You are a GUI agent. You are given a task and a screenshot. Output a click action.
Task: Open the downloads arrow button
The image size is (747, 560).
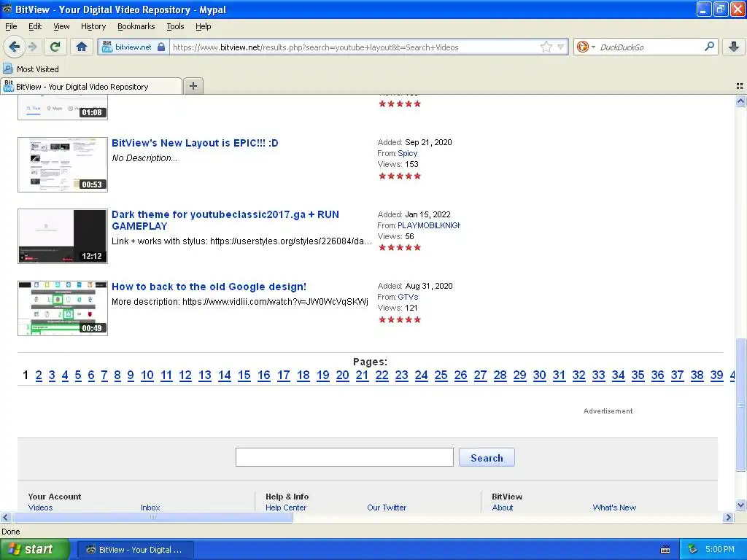tap(734, 47)
